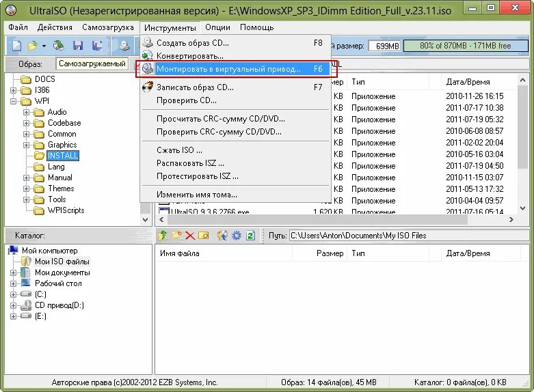Expand the I386 folder node
Screen dimensions: 534x392
(x=13, y=90)
